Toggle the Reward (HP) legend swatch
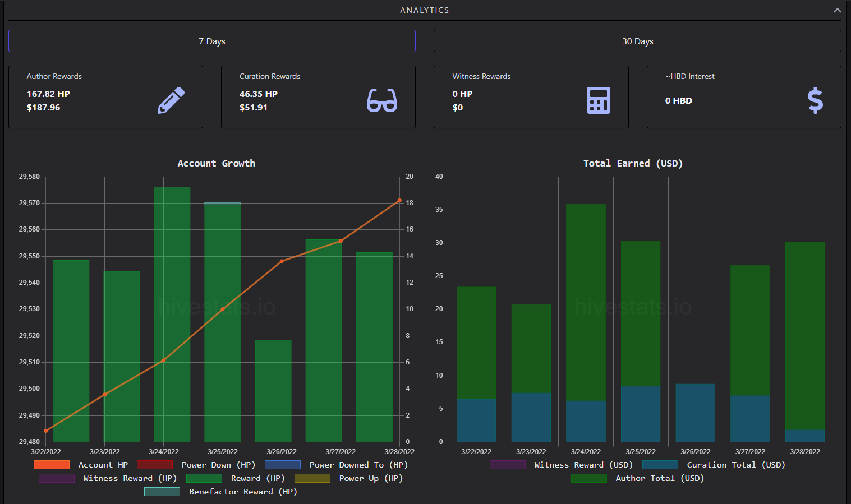Screen dimensions: 851x504 (204, 478)
